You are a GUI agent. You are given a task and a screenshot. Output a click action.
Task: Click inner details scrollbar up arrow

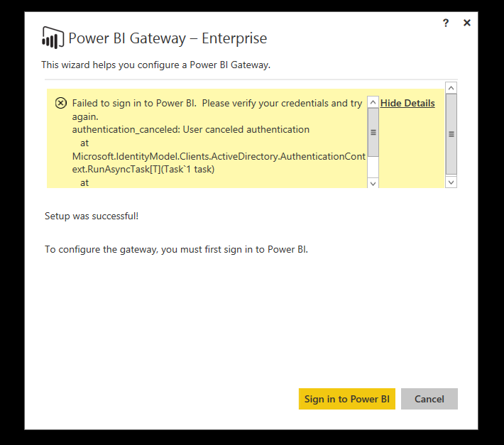pos(373,102)
